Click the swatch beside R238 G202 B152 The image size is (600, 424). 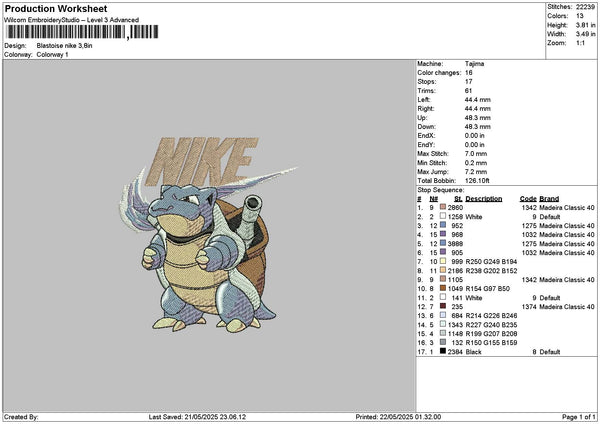pos(443,270)
